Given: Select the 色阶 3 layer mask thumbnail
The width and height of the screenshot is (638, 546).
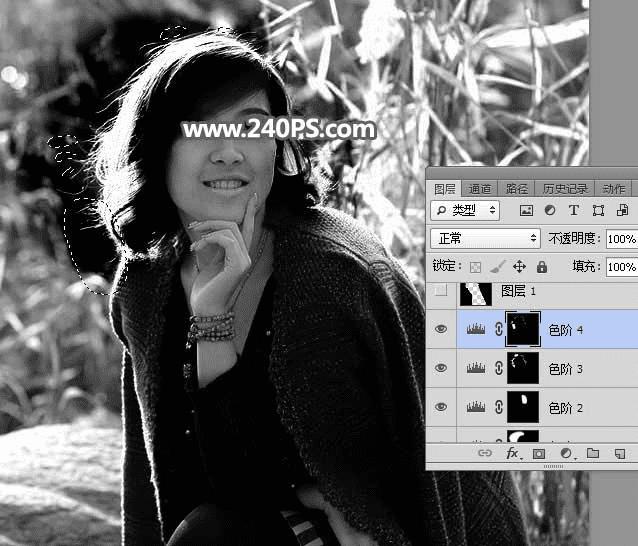Looking at the screenshot, I should click(523, 368).
